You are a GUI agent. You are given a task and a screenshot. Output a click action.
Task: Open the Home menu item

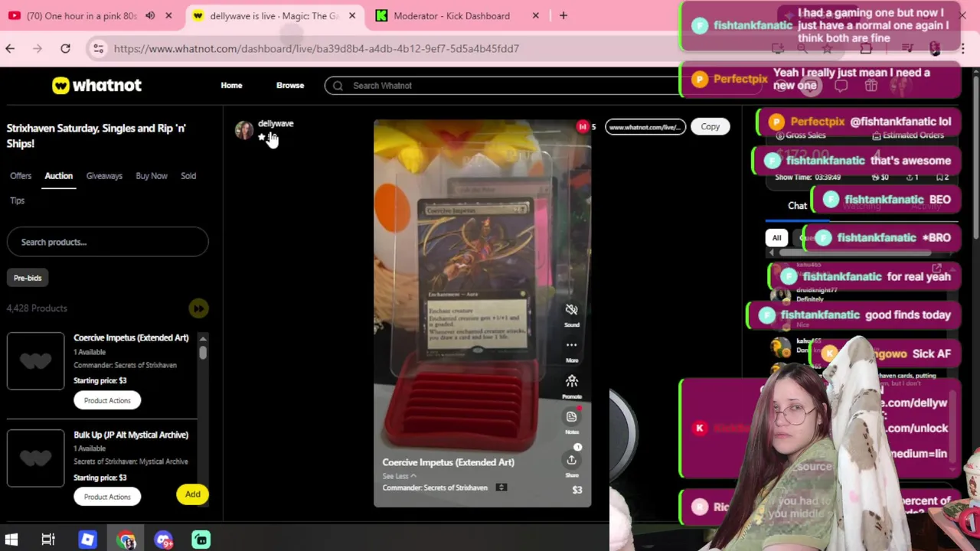tap(231, 85)
